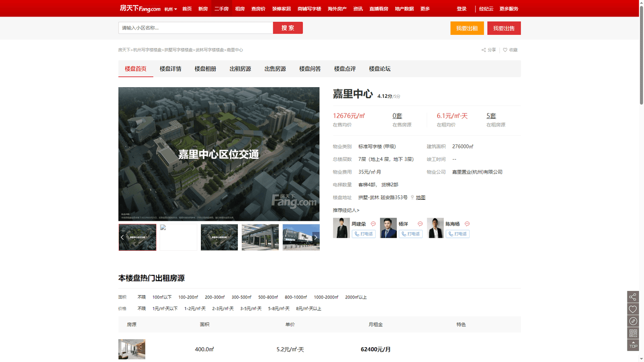Open 地产数据 in top navigation
Viewport: 644px width, 362px height.
coord(404,9)
